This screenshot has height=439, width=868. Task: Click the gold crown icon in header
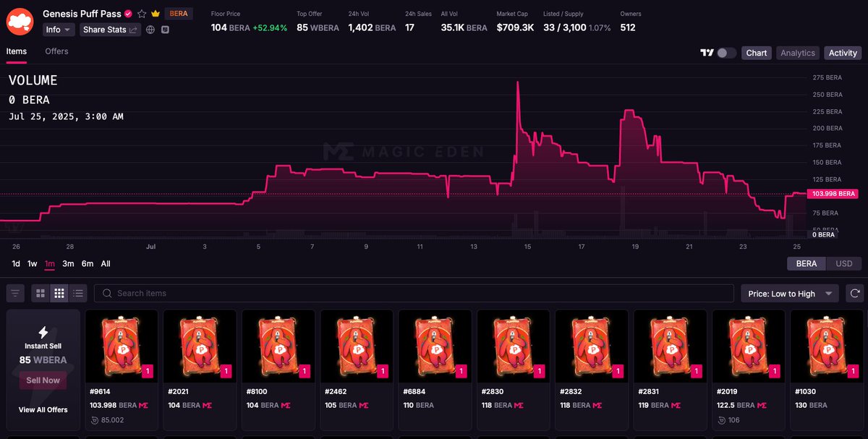point(155,14)
